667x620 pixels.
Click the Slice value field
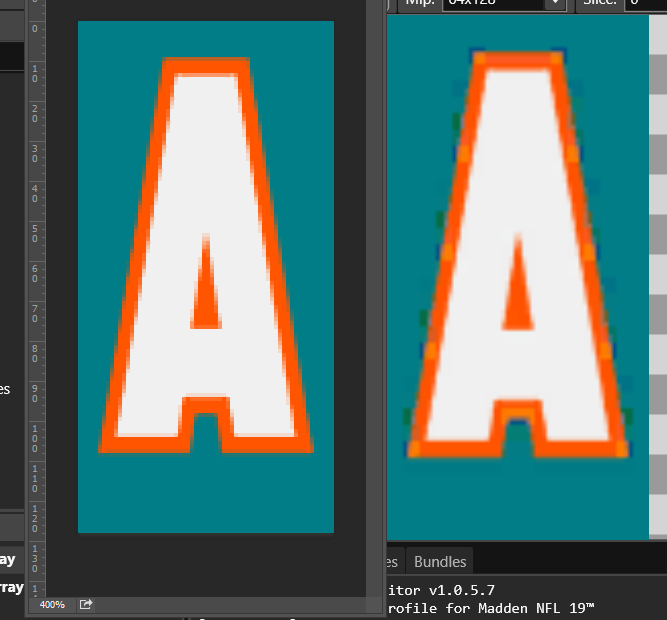(645, 3)
